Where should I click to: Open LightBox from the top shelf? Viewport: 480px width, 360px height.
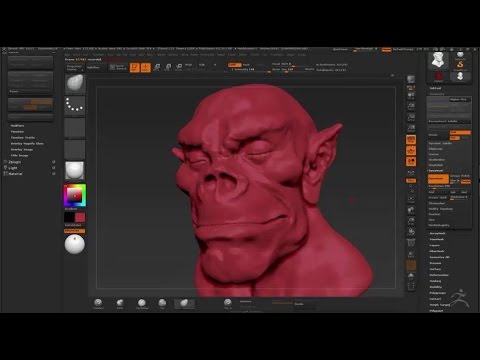point(93,67)
